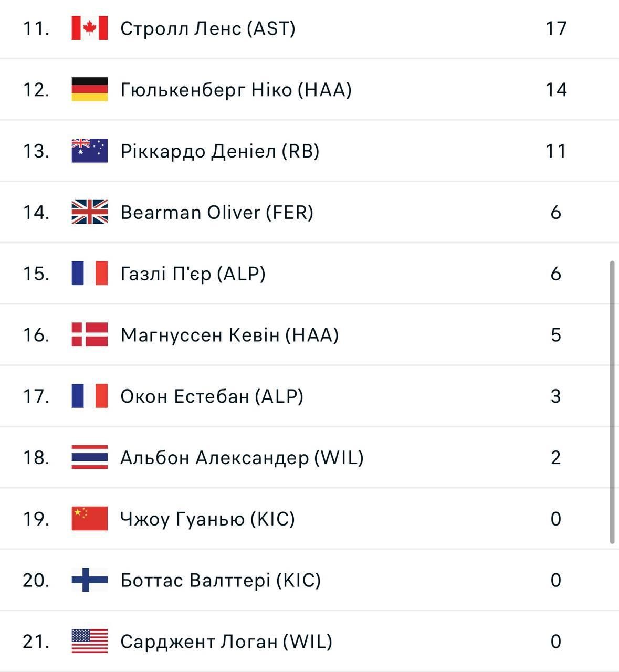
Task: Click the Finnish flag next to Боттас
Action: pyautogui.click(x=90, y=580)
